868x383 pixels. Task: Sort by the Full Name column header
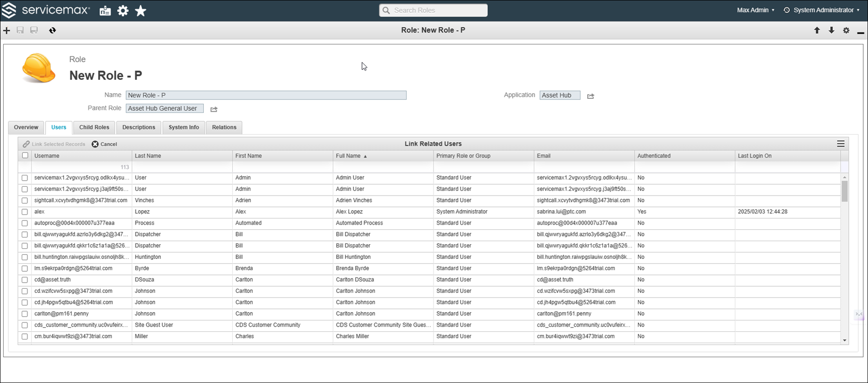coord(383,156)
